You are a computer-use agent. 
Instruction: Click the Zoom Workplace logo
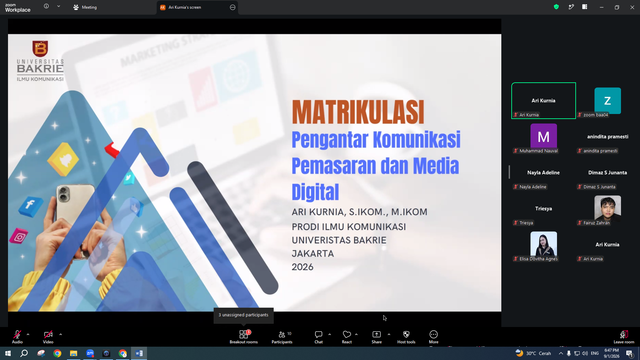[x=18, y=7]
